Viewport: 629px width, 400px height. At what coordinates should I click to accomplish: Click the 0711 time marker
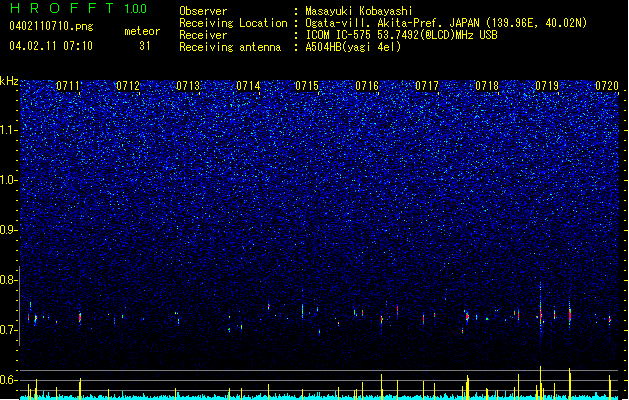68,86
